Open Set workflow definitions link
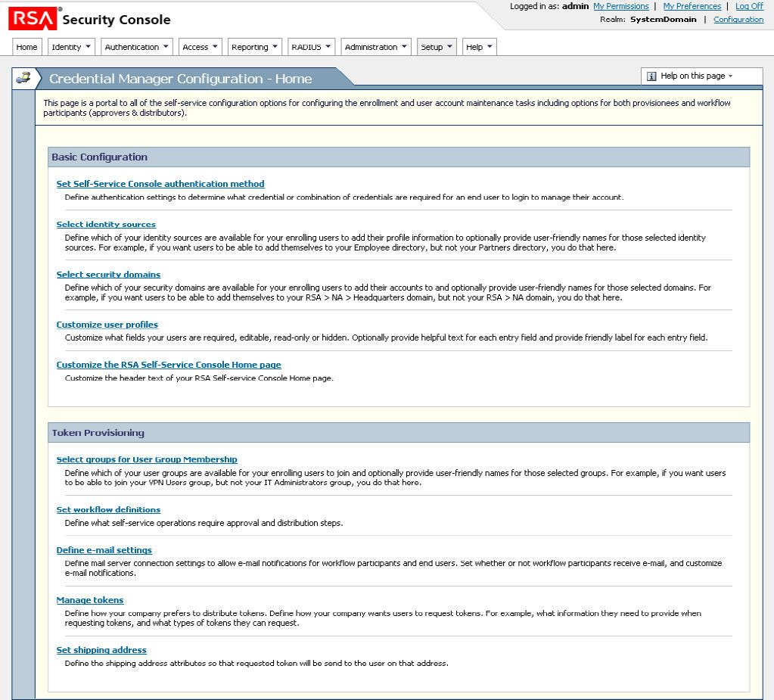774x700 pixels. [x=109, y=509]
